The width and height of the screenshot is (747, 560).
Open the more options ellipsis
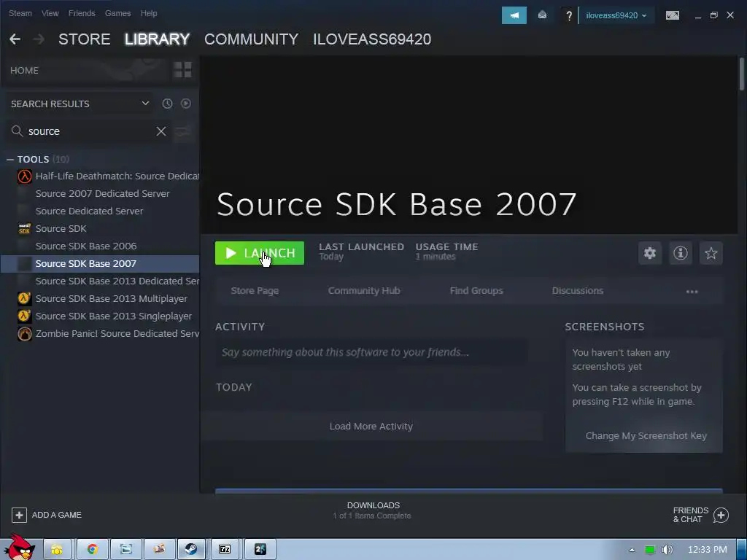(692, 291)
